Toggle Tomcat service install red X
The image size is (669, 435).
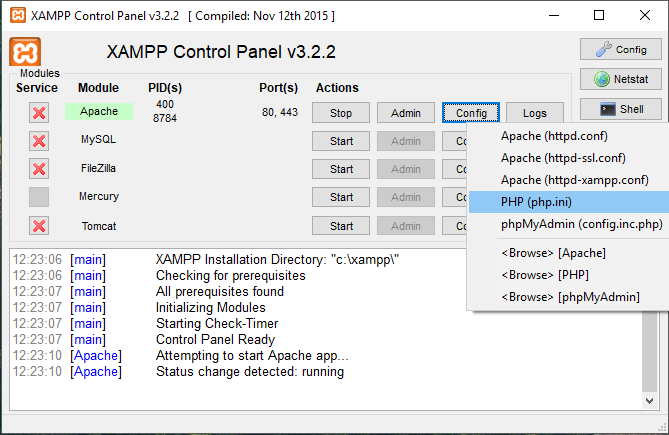[x=39, y=226]
